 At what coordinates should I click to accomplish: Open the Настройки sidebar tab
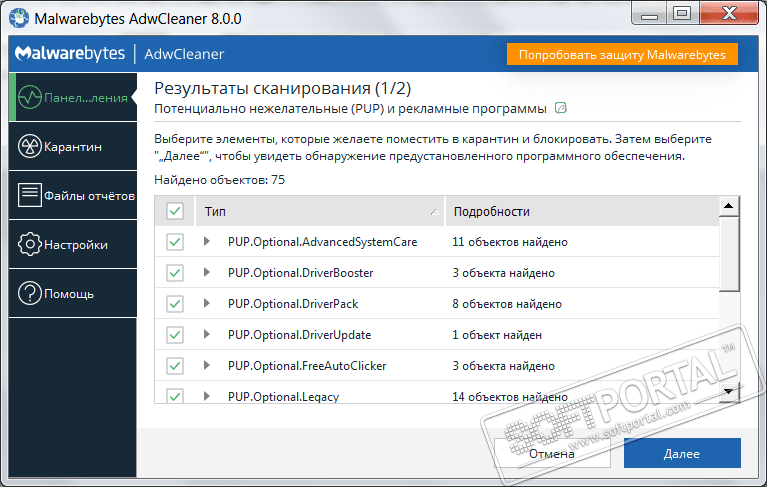click(73, 244)
